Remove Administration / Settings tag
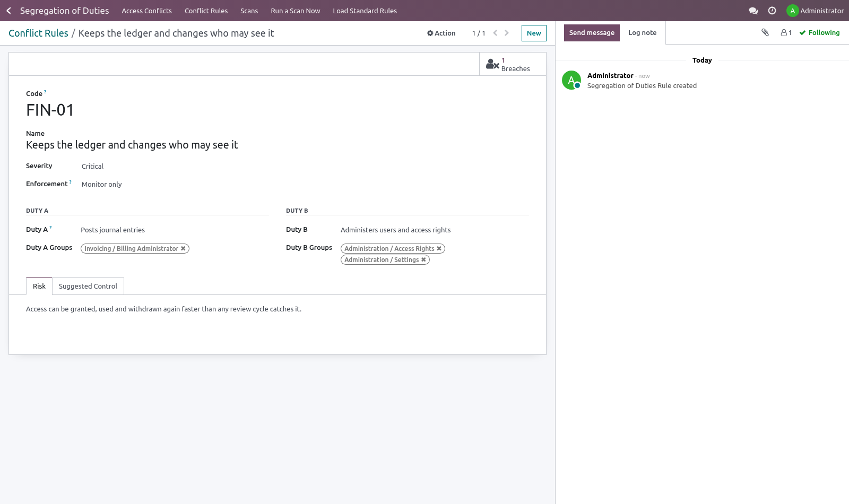The image size is (849, 504). click(x=423, y=260)
